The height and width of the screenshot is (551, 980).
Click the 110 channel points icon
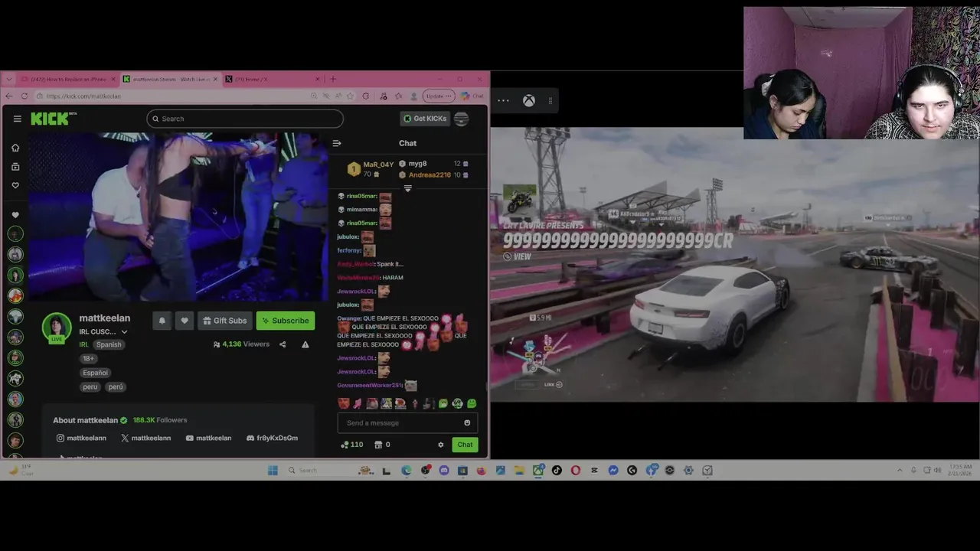tap(351, 445)
